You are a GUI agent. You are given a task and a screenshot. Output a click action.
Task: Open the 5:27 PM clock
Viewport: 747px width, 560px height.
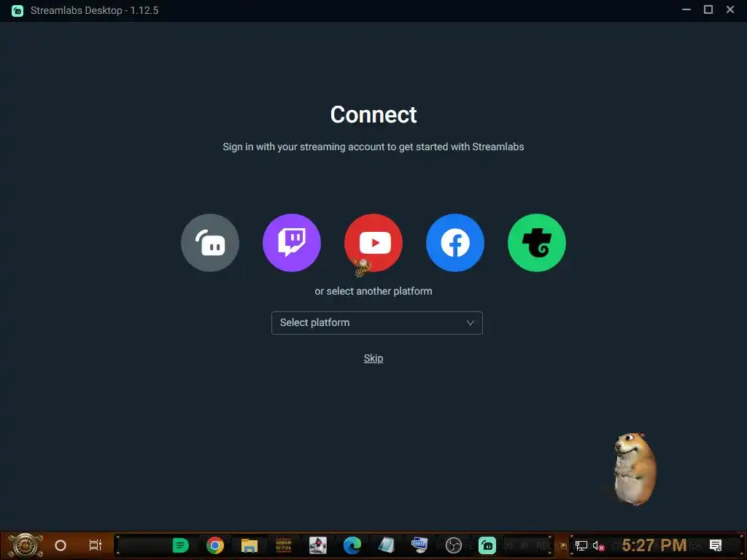pos(654,545)
